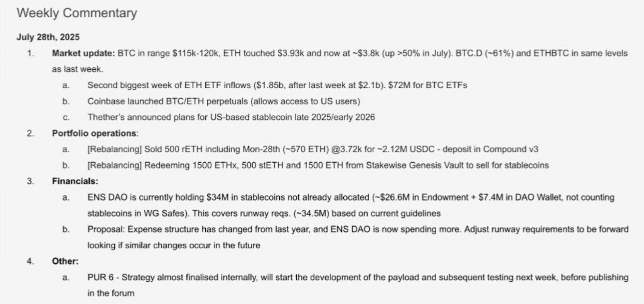Click the July 28th, 2025 date heading
Image resolution: width=644 pixels, height=304 pixels.
coord(48,37)
